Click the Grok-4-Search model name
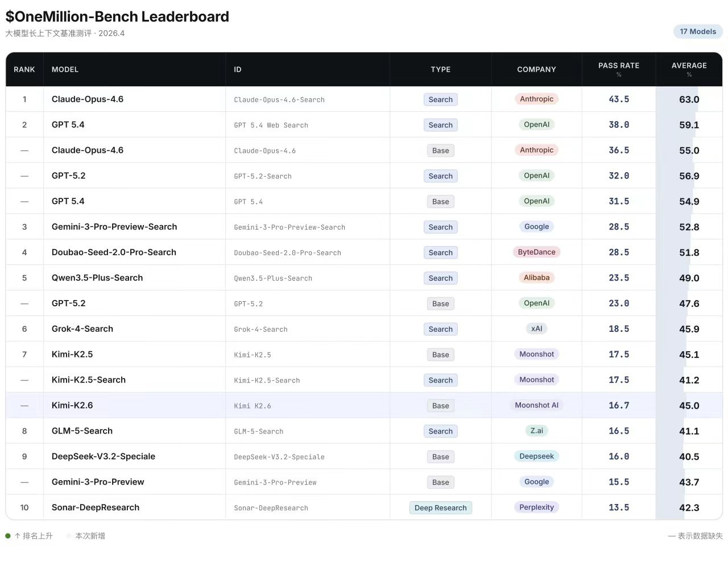 [x=82, y=328]
